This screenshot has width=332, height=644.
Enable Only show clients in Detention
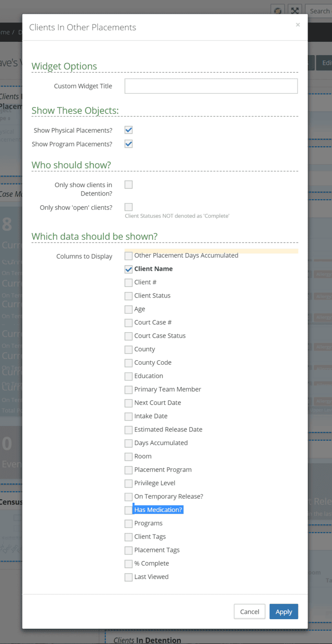129,184
